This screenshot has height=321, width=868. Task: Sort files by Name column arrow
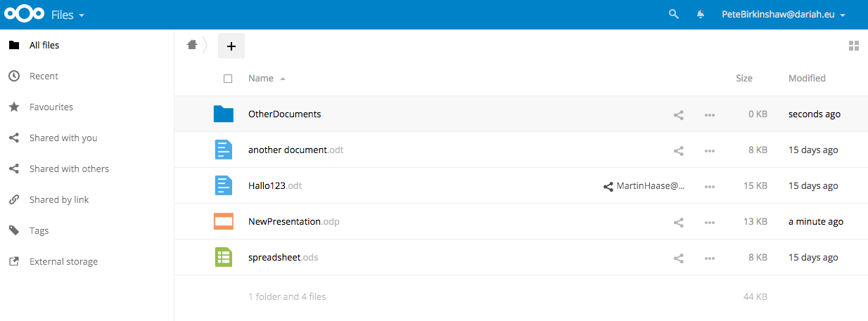coord(283,79)
